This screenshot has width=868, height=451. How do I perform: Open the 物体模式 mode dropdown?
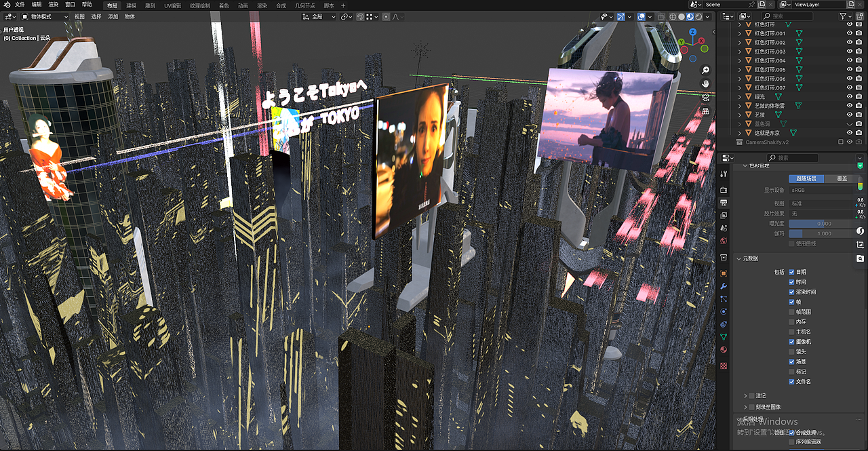click(44, 16)
